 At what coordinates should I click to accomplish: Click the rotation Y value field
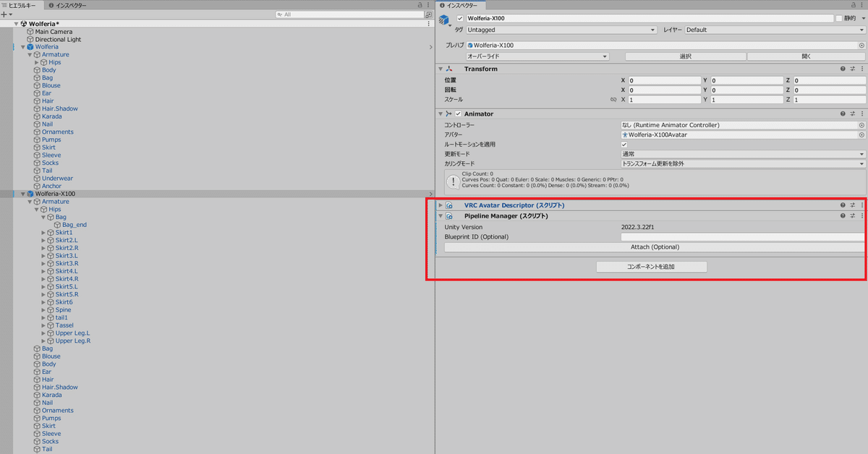click(746, 90)
